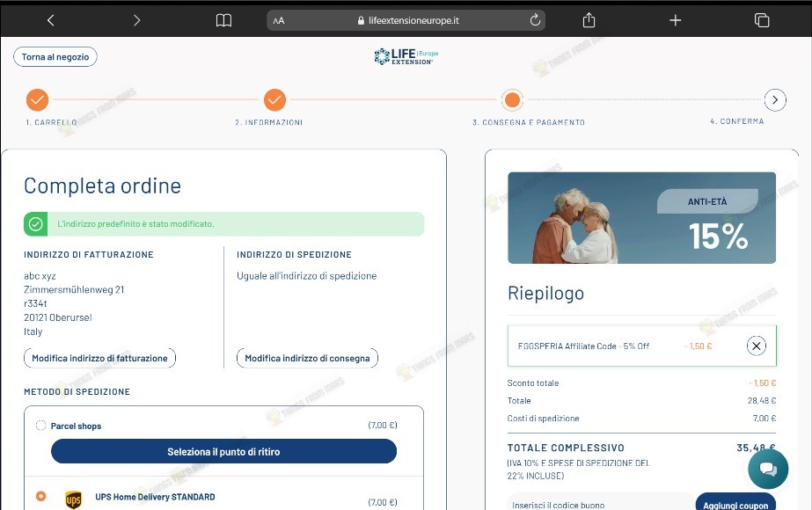Click the "Sconto totale" label
Viewport: 812px width, 510px height.
(533, 383)
